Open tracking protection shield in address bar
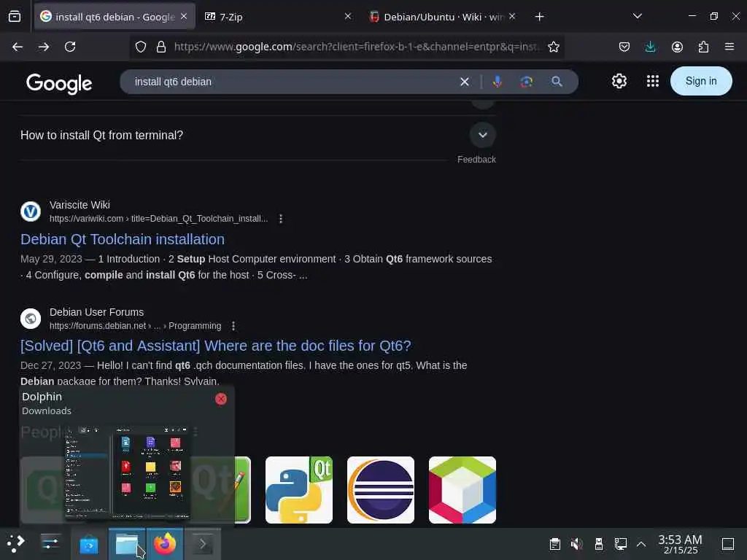The height and width of the screenshot is (560, 747). click(x=141, y=47)
